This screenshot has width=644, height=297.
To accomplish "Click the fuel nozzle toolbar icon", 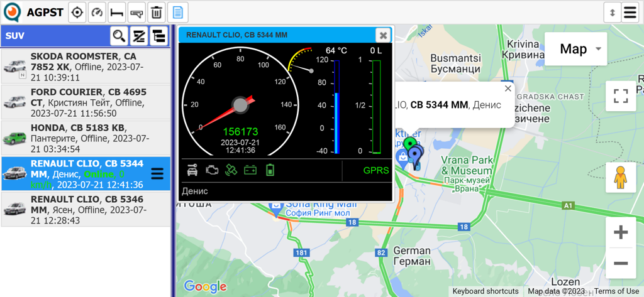I will click(136, 13).
